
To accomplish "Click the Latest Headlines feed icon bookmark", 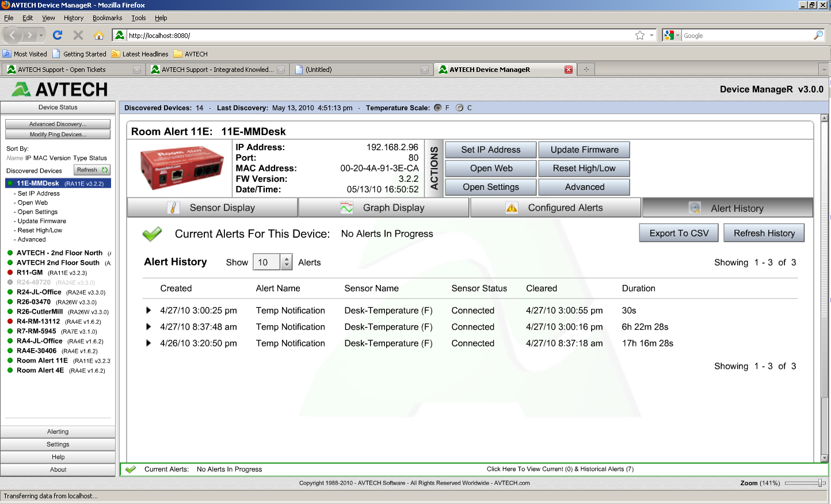I will (116, 54).
